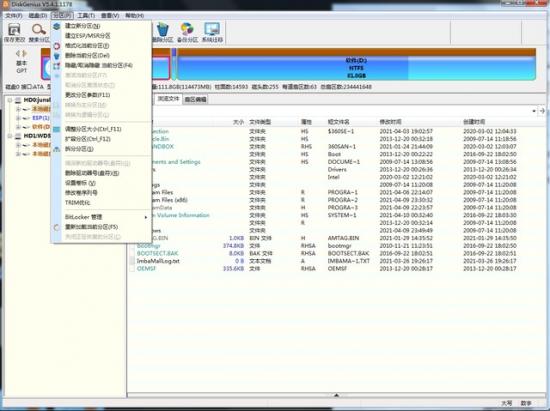Toggle the checkbox beside ImbaMallLog.txt

[132, 261]
